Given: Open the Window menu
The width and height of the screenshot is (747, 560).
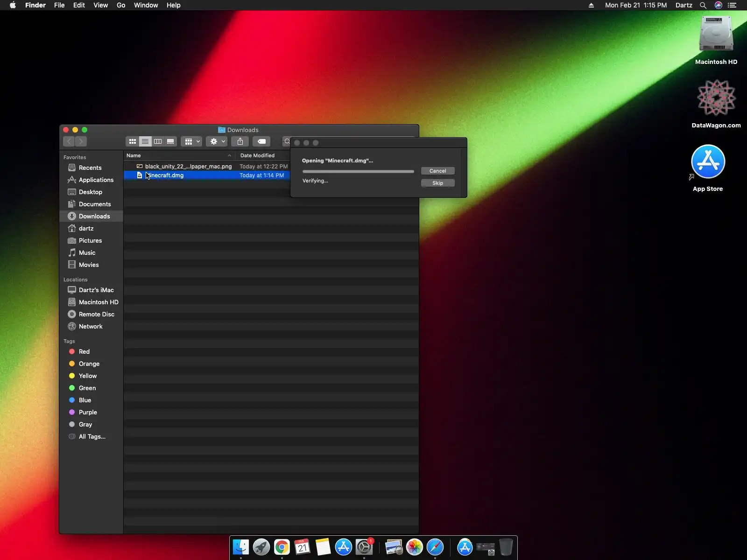Looking at the screenshot, I should (x=146, y=5).
